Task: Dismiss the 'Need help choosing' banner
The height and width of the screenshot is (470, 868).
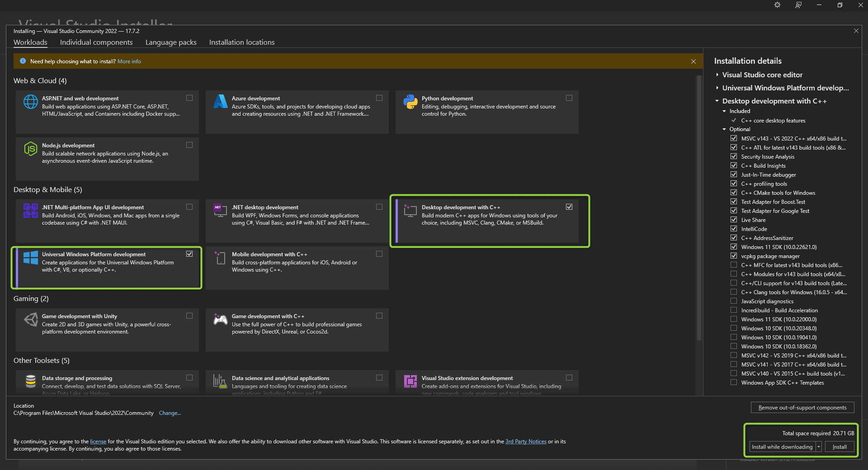Action: [693, 61]
